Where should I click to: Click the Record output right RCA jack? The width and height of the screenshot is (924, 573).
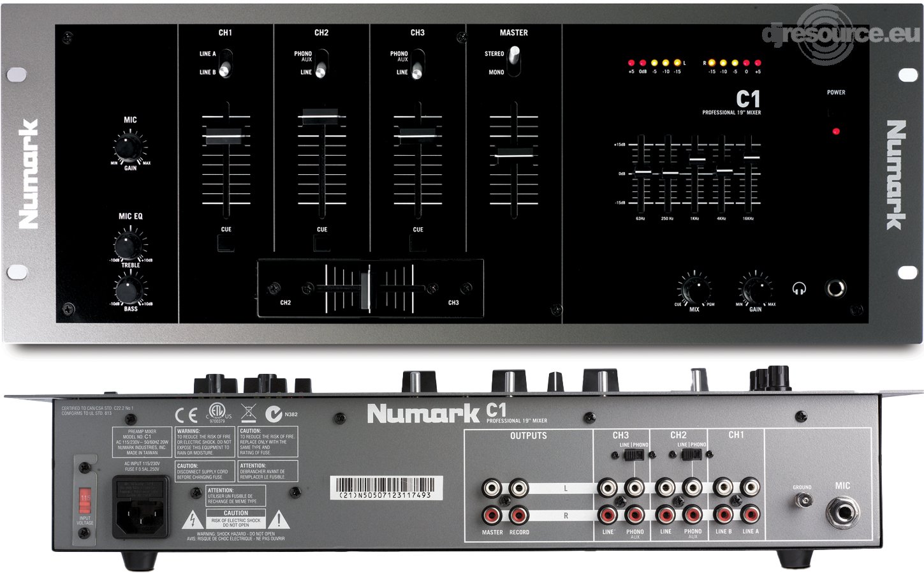(x=519, y=514)
